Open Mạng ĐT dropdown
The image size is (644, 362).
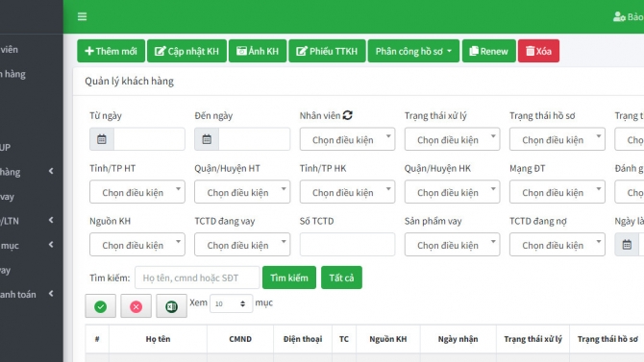coord(557,192)
